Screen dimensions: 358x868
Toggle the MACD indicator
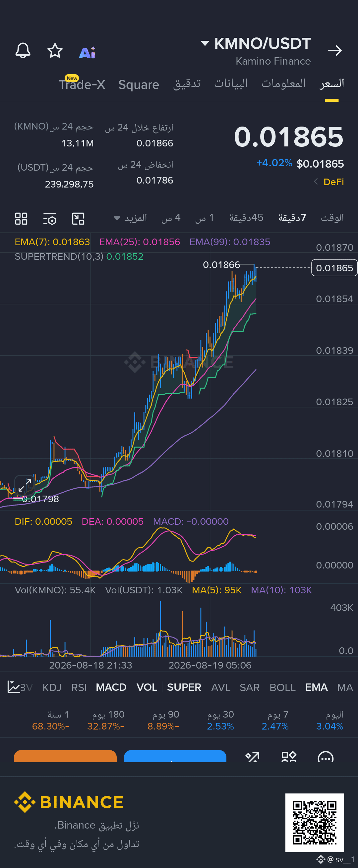[111, 687]
